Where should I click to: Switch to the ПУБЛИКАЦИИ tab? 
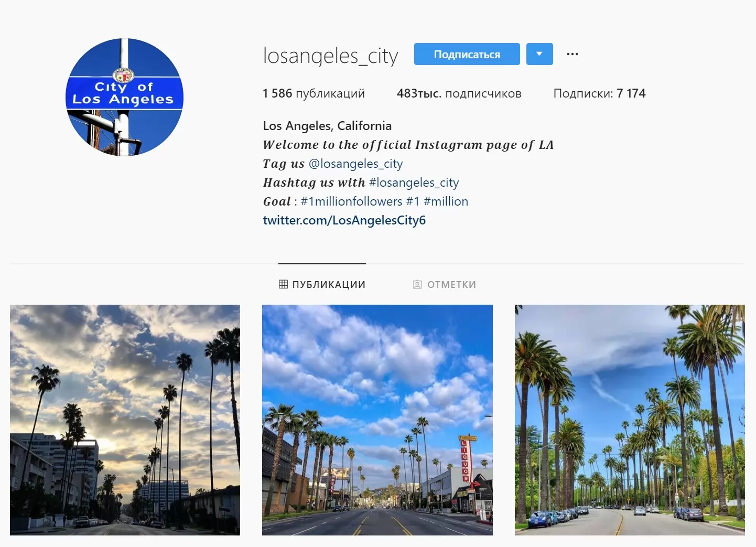coord(322,284)
